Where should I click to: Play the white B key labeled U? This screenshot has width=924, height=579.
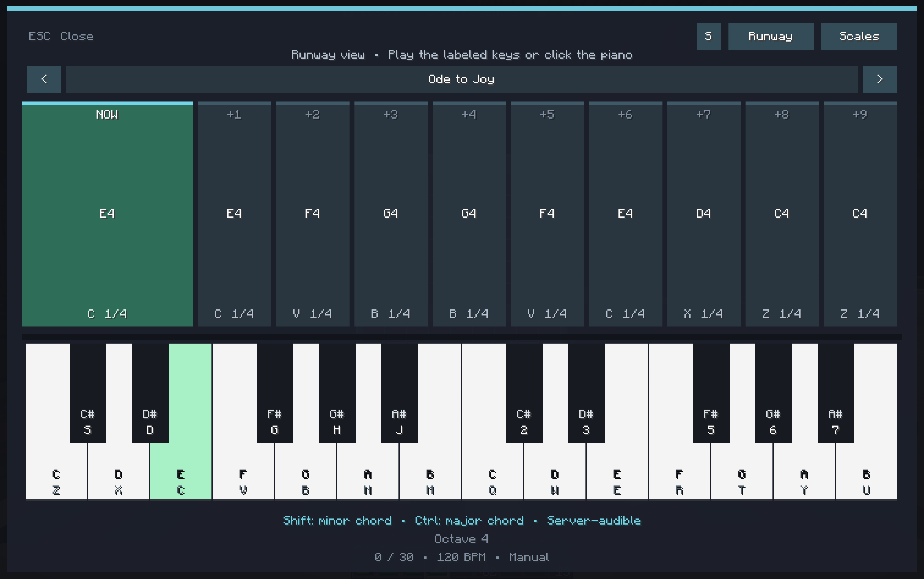[x=867, y=471]
